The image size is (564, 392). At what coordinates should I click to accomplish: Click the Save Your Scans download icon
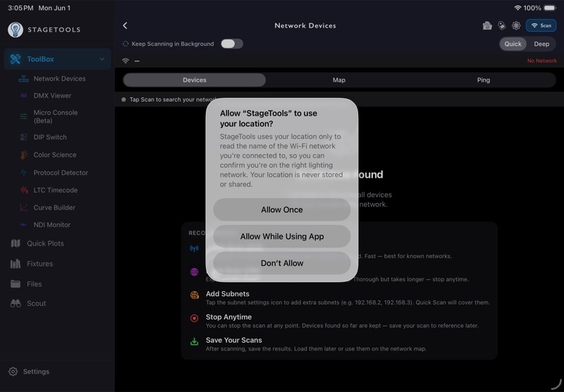click(x=195, y=341)
